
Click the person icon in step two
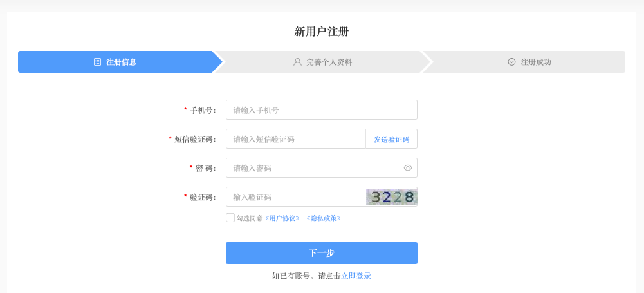pyautogui.click(x=297, y=62)
